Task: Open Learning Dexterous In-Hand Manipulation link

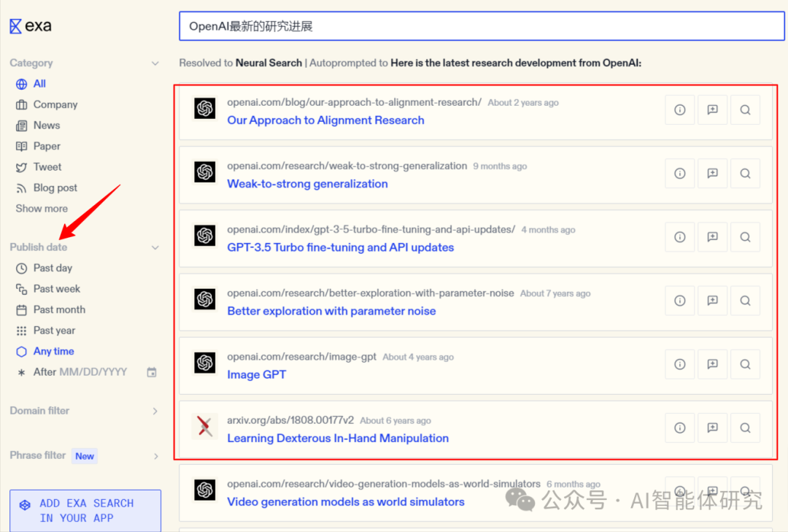Action: click(338, 439)
